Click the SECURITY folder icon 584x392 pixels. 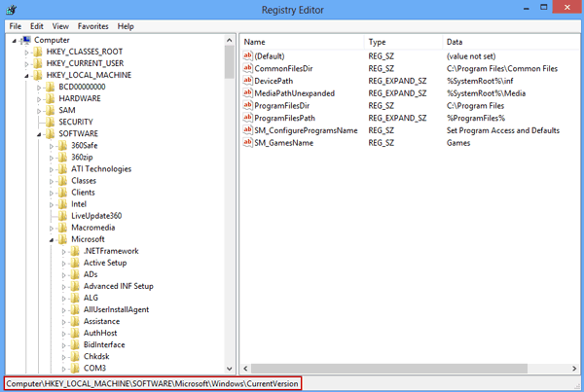pyautogui.click(x=51, y=123)
